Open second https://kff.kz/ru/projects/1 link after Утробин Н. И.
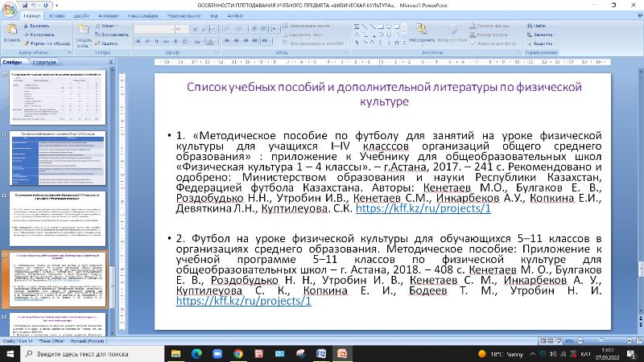Viewport: 644px width, 362px height. coord(244,301)
